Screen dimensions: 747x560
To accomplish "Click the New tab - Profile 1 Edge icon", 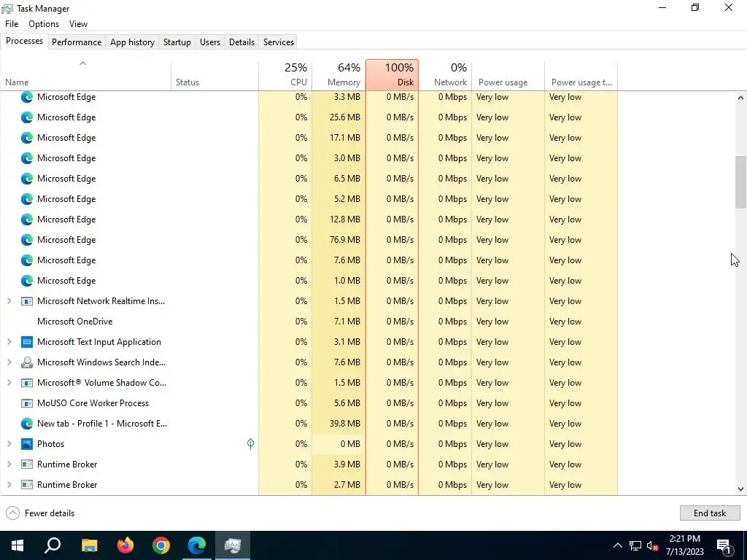I will tap(27, 424).
